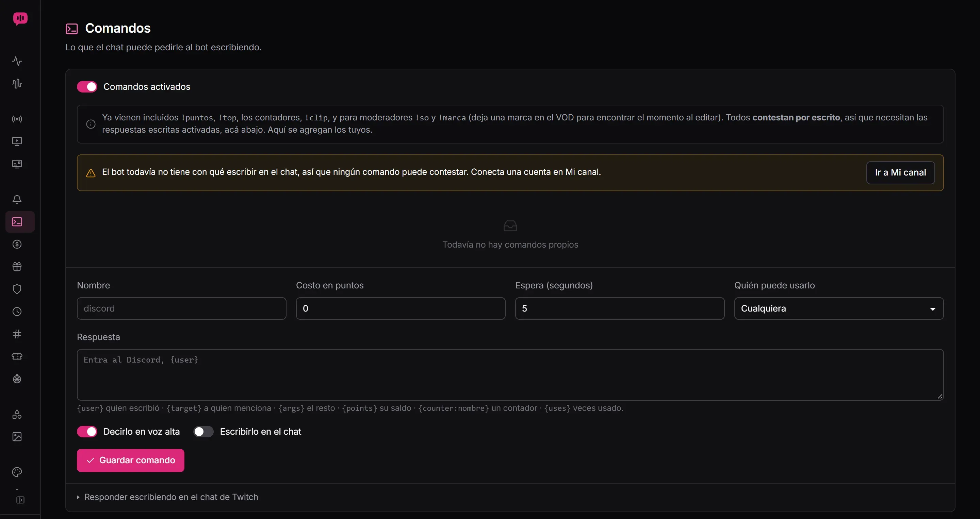The height and width of the screenshot is (519, 980).
Task: Click the {counter:nombre} placeholder hint
Action: (454, 408)
